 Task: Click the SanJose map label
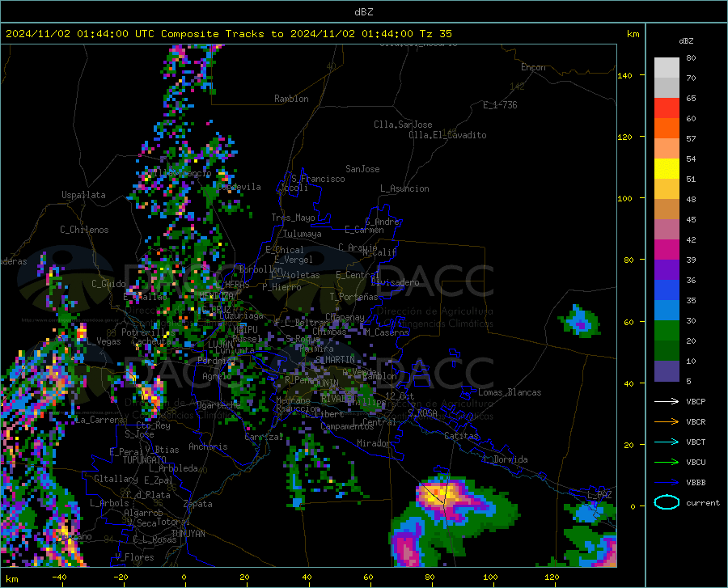(x=362, y=169)
